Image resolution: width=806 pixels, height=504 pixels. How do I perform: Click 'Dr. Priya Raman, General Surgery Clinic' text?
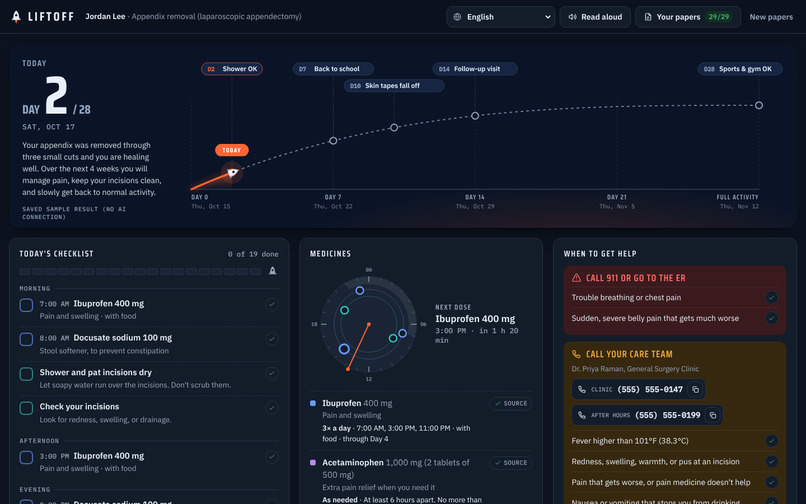pos(635,369)
